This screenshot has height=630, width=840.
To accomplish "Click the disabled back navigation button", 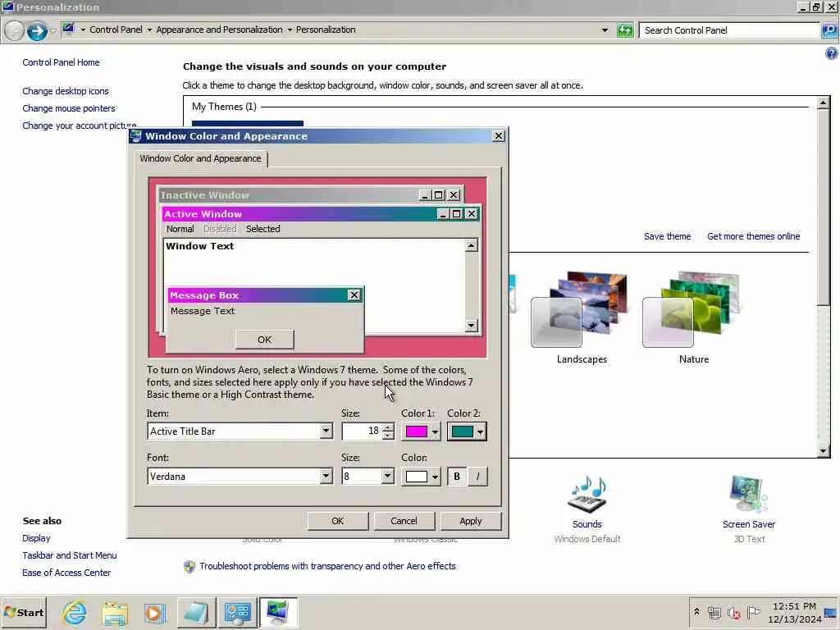I will click(15, 30).
